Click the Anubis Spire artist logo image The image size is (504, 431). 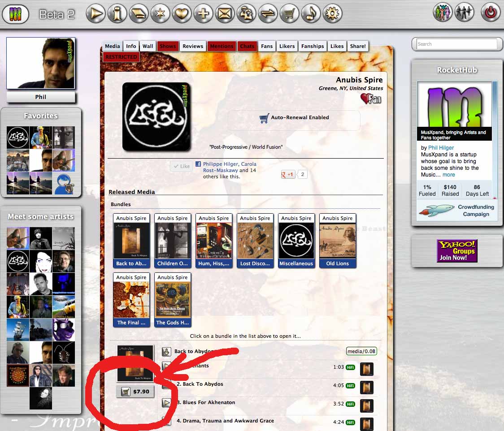click(x=156, y=116)
